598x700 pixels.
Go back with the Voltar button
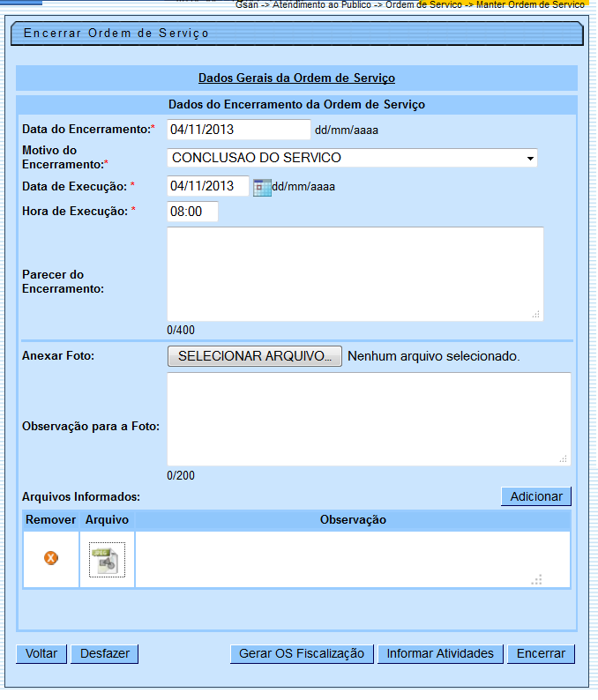(x=41, y=653)
